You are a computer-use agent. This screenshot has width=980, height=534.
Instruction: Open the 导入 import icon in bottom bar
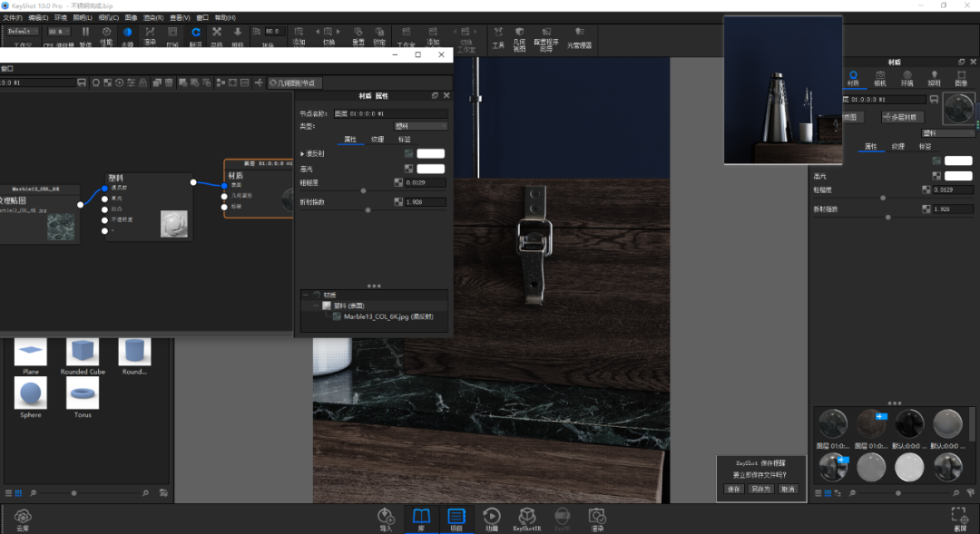coord(386,519)
